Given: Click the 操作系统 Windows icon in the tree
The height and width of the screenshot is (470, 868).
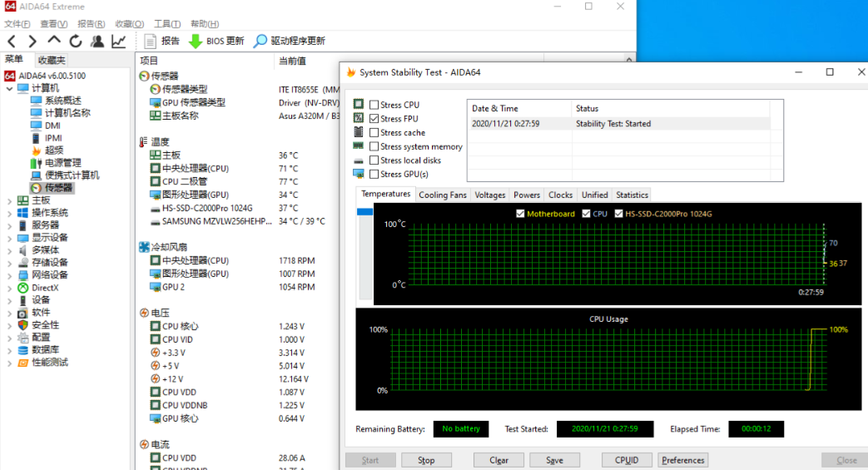Looking at the screenshot, I should (22, 213).
